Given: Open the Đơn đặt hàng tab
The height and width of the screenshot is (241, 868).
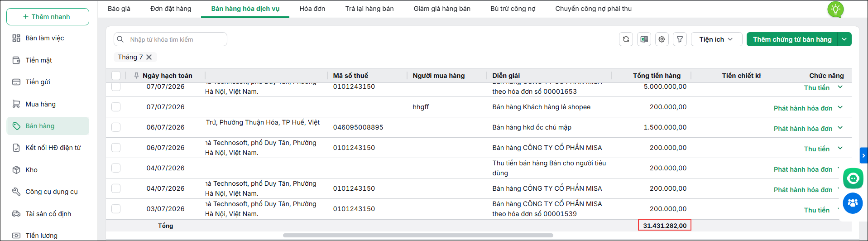Looking at the screenshot, I should pyautogui.click(x=171, y=9).
